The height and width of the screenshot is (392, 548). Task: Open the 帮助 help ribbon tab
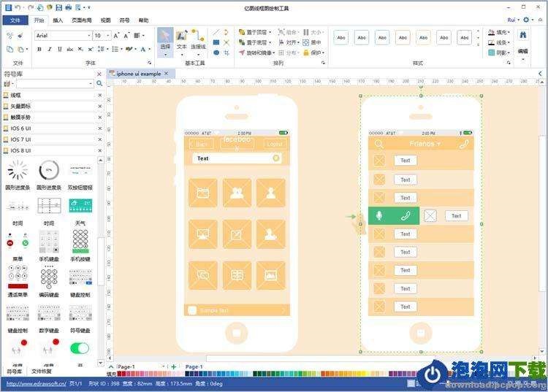144,20
